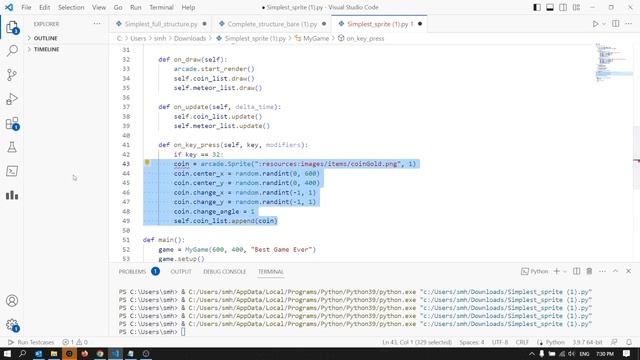Open Run and Debug view

point(12,99)
